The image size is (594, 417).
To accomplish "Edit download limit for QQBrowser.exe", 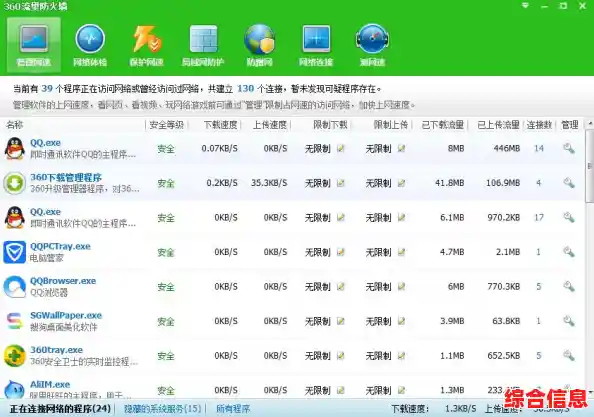I will [x=341, y=287].
